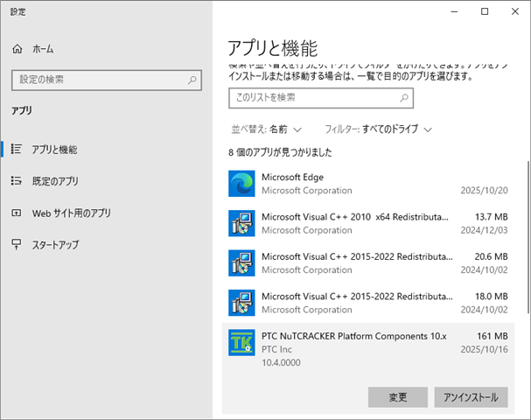Focus the 設定の検索 input field

96,80
